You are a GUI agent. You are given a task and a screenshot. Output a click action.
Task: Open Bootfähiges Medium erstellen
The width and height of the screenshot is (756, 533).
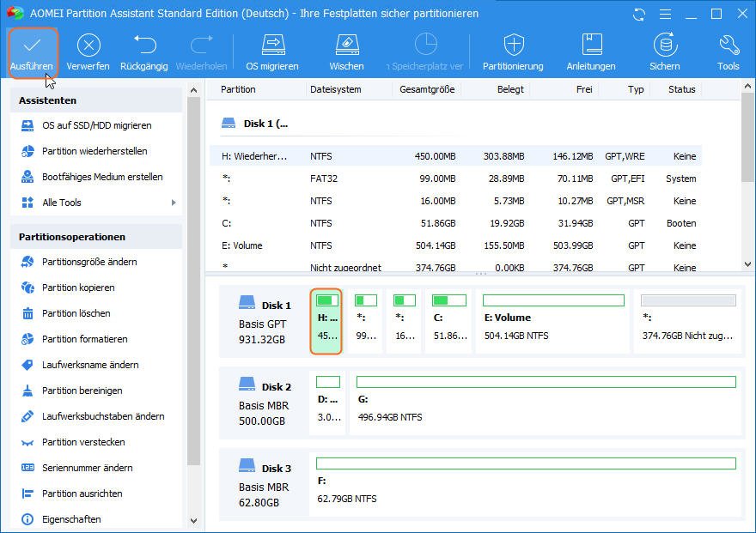(x=96, y=177)
